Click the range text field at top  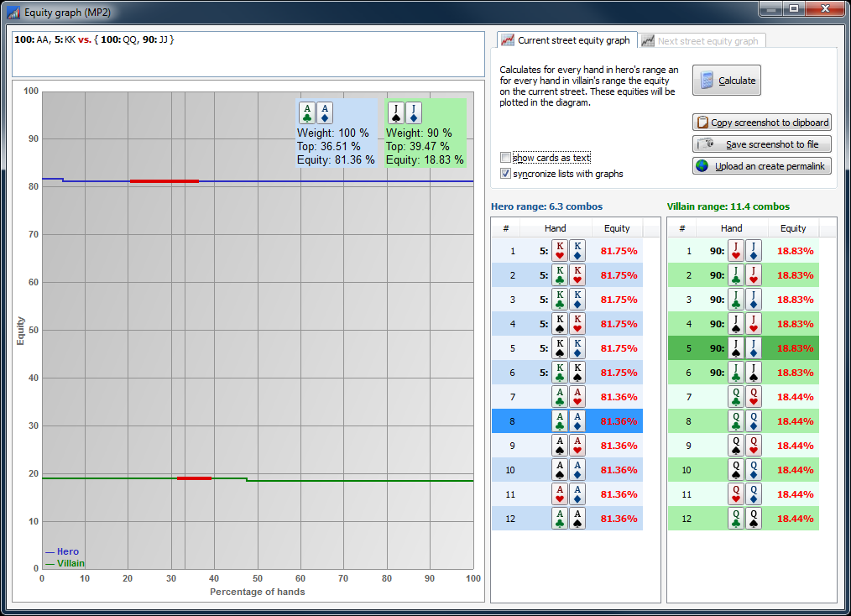point(248,54)
